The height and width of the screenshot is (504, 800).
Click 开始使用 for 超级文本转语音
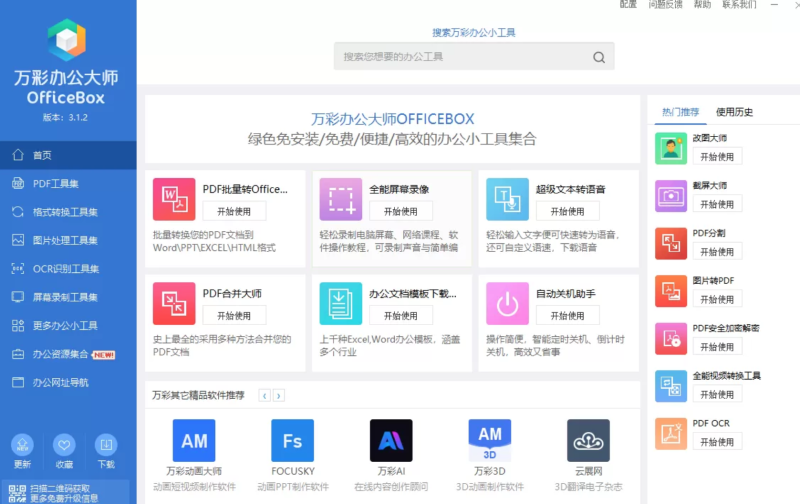coord(567,212)
